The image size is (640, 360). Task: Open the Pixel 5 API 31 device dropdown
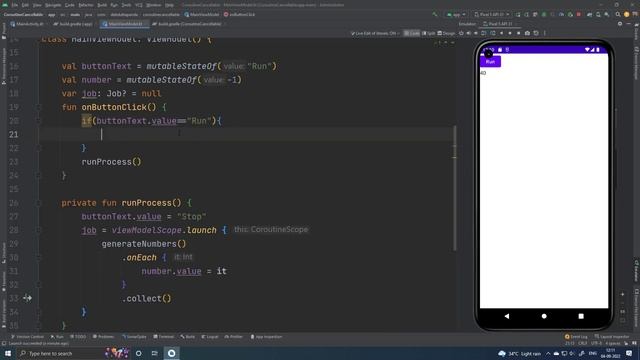491,14
